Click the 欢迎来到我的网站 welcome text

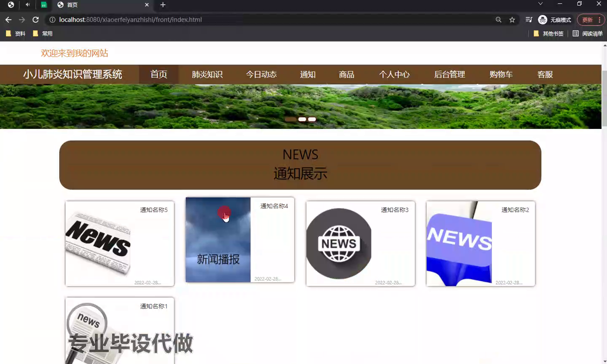coord(75,53)
